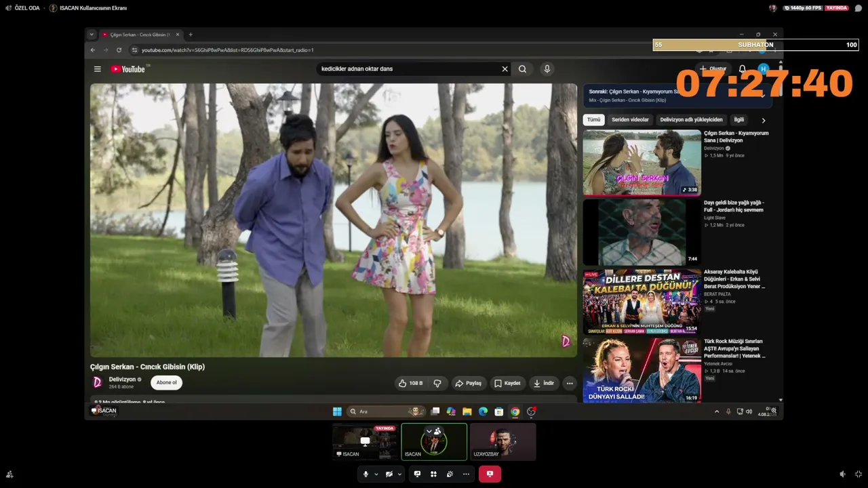Open the browser tab search dropdown
Image resolution: width=868 pixels, height=488 pixels.
pyautogui.click(x=92, y=35)
